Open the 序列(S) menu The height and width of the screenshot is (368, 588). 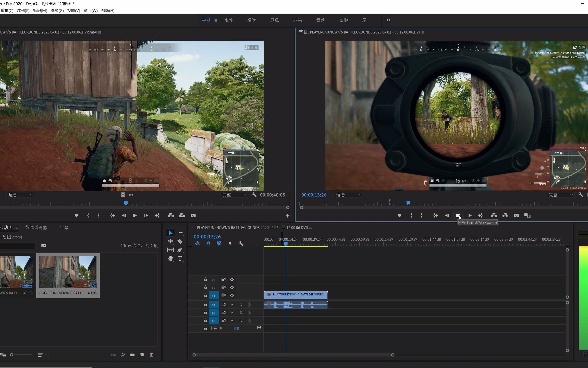23,10
